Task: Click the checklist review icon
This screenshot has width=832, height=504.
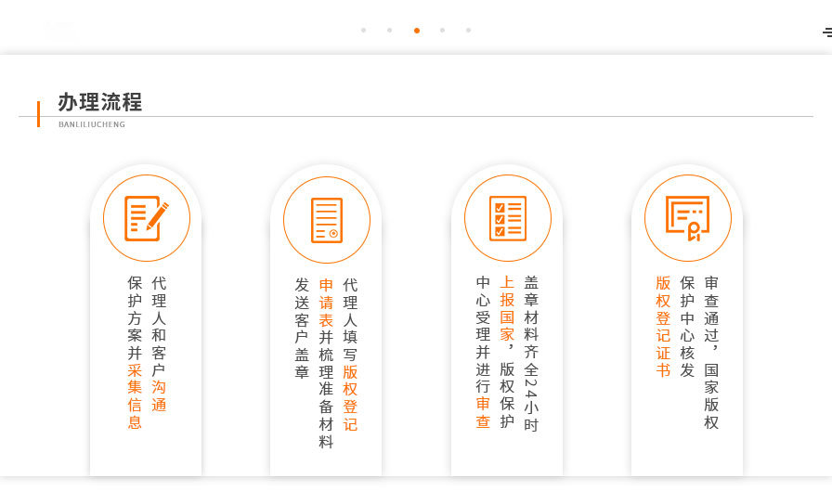Action: (508, 219)
